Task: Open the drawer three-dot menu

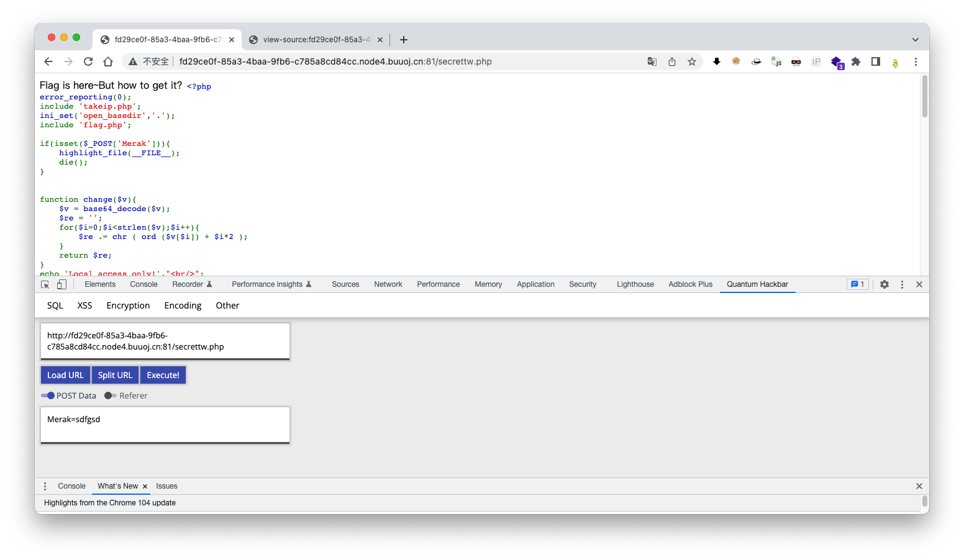Action: pos(45,486)
